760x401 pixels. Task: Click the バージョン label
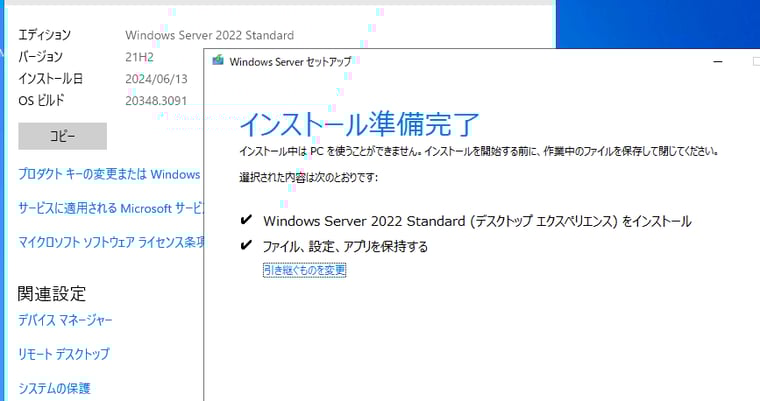[41, 57]
